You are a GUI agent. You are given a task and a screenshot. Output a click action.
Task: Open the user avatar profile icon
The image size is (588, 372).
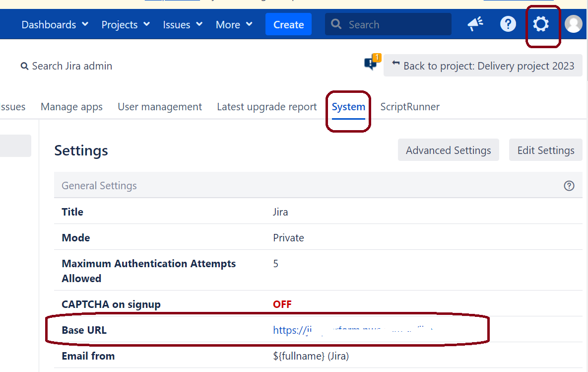[x=574, y=24]
